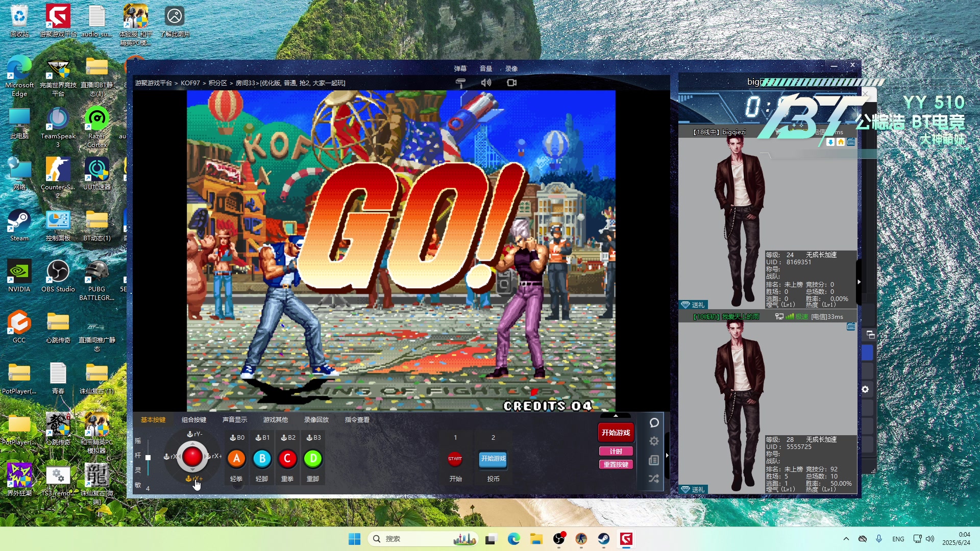Click the rX+ joystick right binding
980x551 pixels.
[214, 456]
